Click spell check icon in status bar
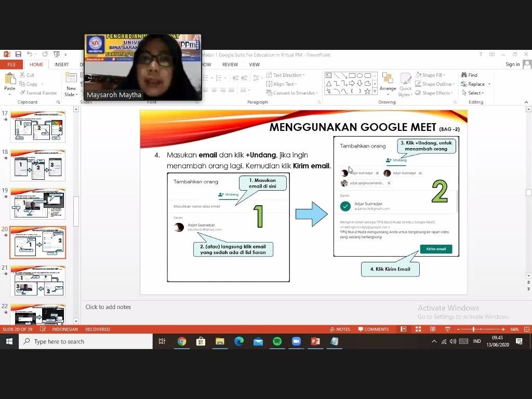 pyautogui.click(x=43, y=329)
